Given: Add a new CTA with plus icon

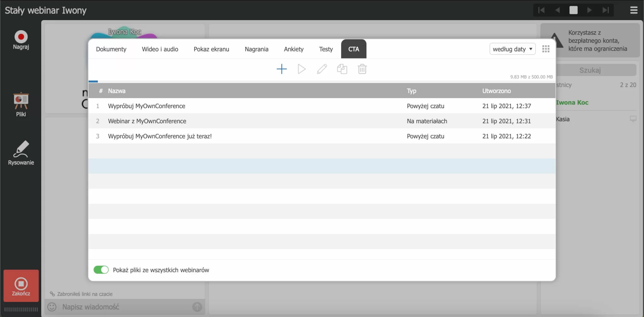Looking at the screenshot, I should [x=281, y=69].
